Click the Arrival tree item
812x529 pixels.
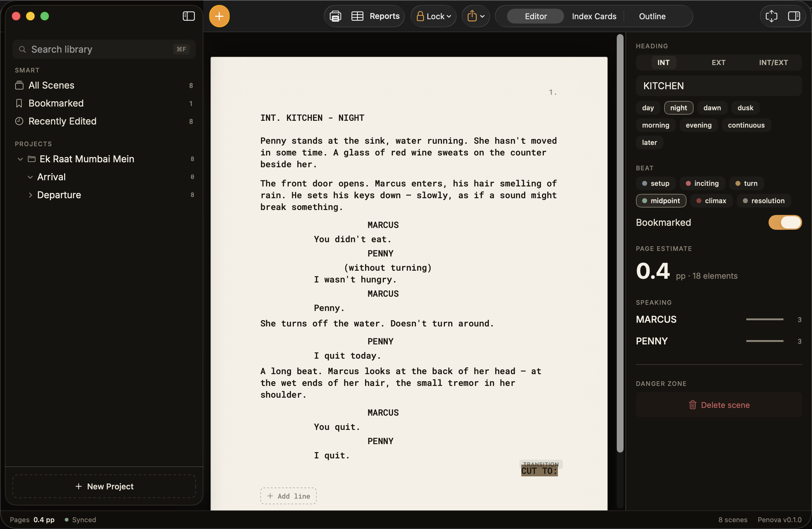(x=104, y=177)
